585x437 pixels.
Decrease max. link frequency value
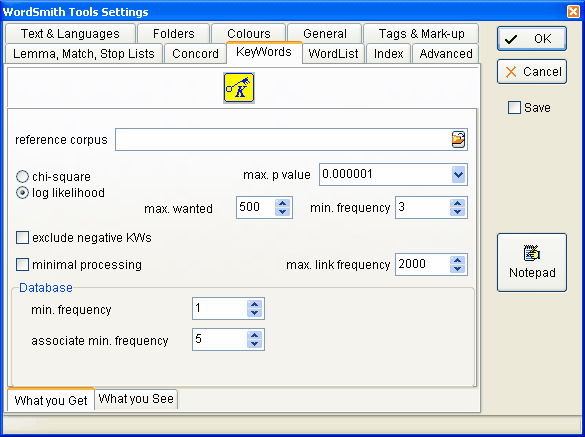(457, 269)
